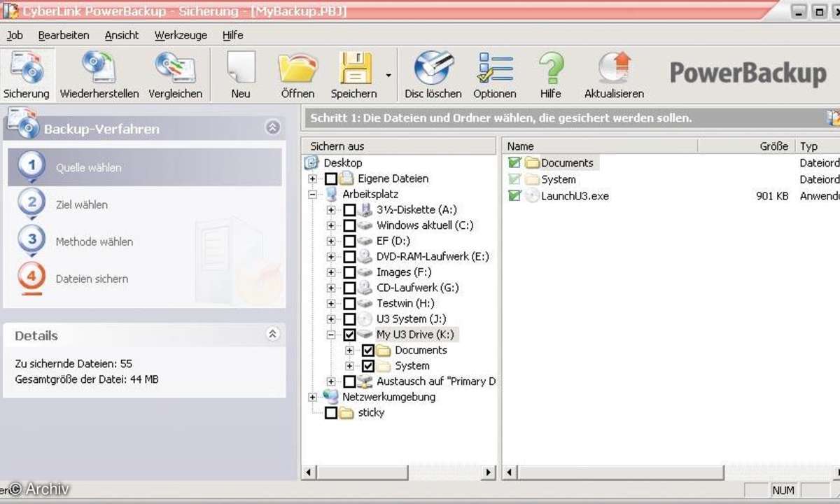Image resolution: width=840 pixels, height=504 pixels.
Task: Select the Netzwerkumgebung network icon
Action: [x=331, y=397]
